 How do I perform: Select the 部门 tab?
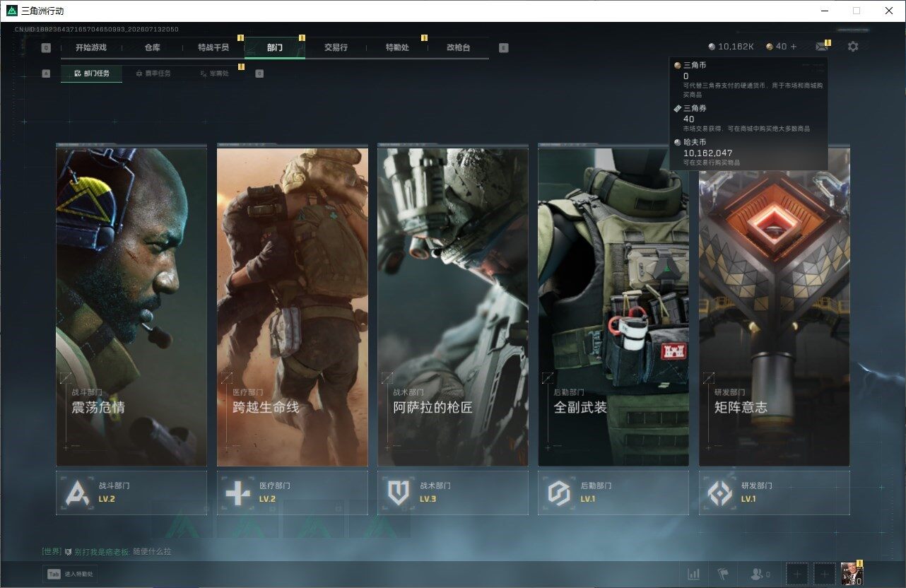coord(275,47)
